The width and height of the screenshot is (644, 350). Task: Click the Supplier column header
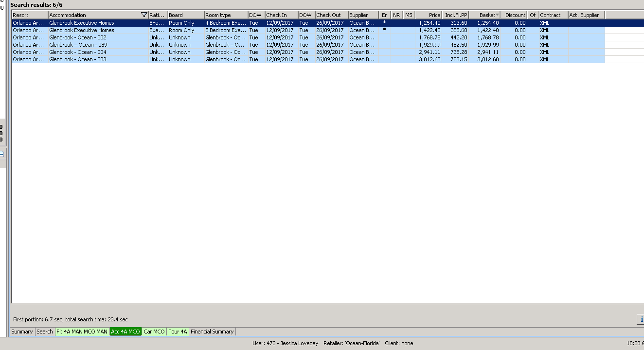(x=363, y=15)
